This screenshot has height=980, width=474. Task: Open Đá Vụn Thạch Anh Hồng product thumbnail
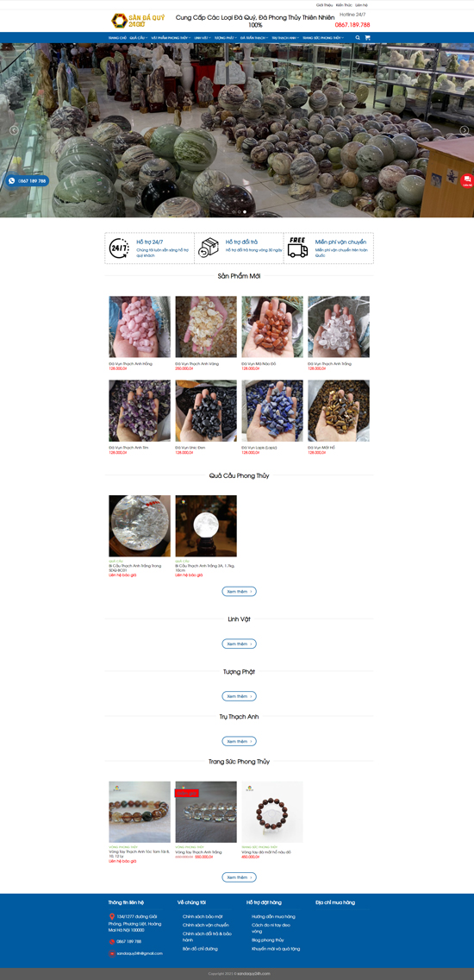click(x=140, y=326)
